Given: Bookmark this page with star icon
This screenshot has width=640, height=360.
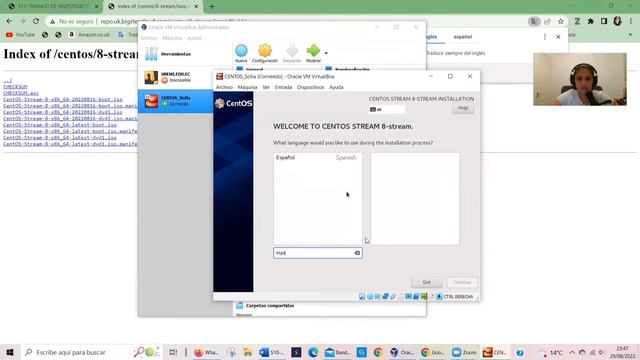Looking at the screenshot, I should point(561,21).
